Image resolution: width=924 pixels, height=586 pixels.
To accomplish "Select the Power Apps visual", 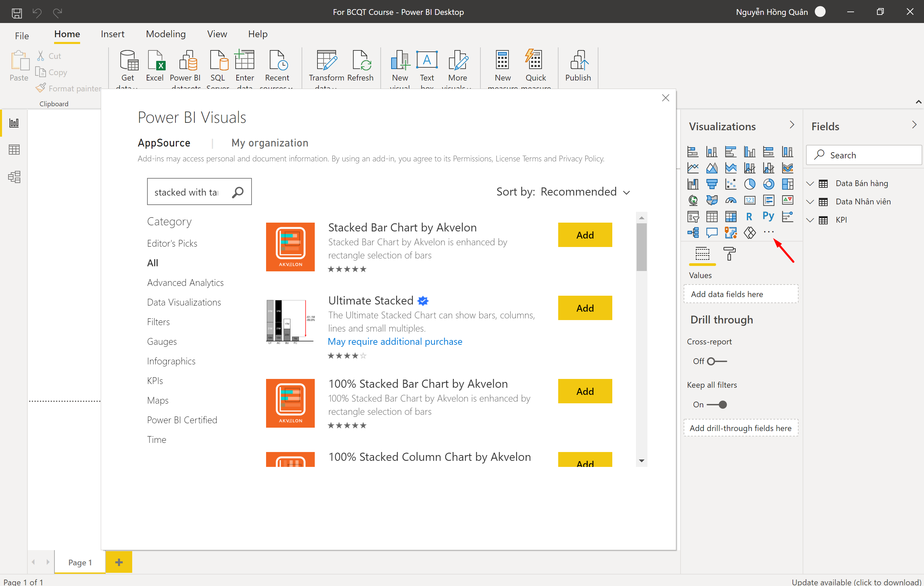I will 750,233.
